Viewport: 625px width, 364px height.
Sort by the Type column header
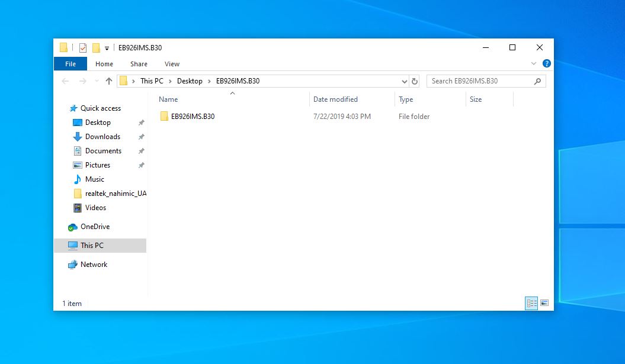(x=406, y=99)
